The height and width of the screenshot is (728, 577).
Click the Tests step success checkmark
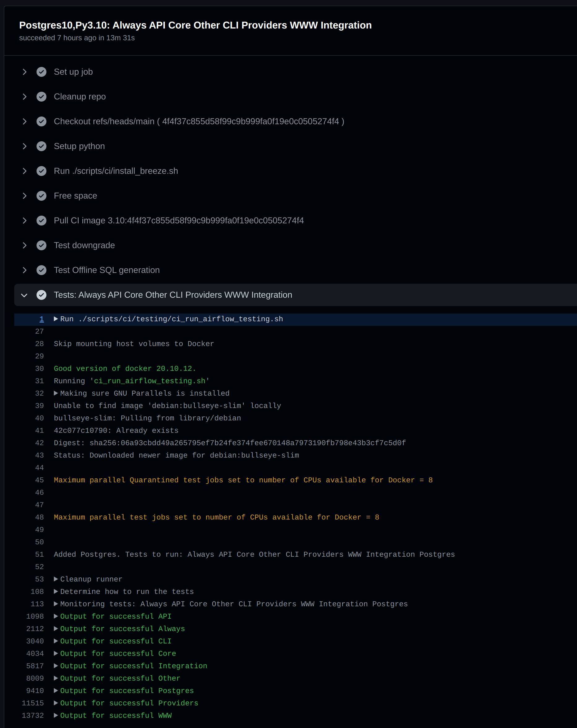(x=41, y=295)
